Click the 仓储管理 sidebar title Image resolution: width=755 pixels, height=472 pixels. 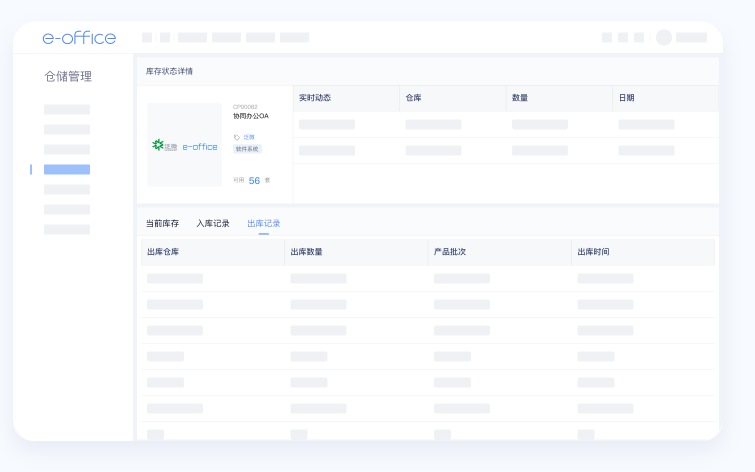[x=68, y=76]
